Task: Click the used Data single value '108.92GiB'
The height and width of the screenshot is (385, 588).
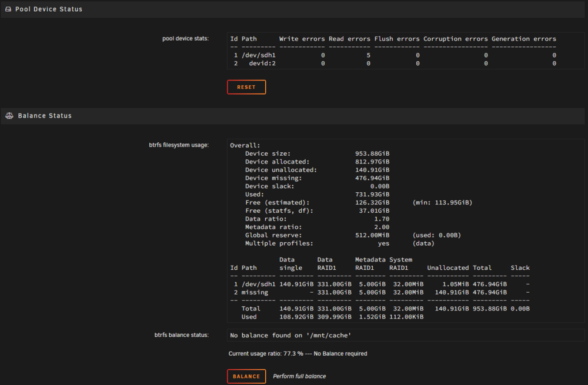Action: click(x=296, y=317)
